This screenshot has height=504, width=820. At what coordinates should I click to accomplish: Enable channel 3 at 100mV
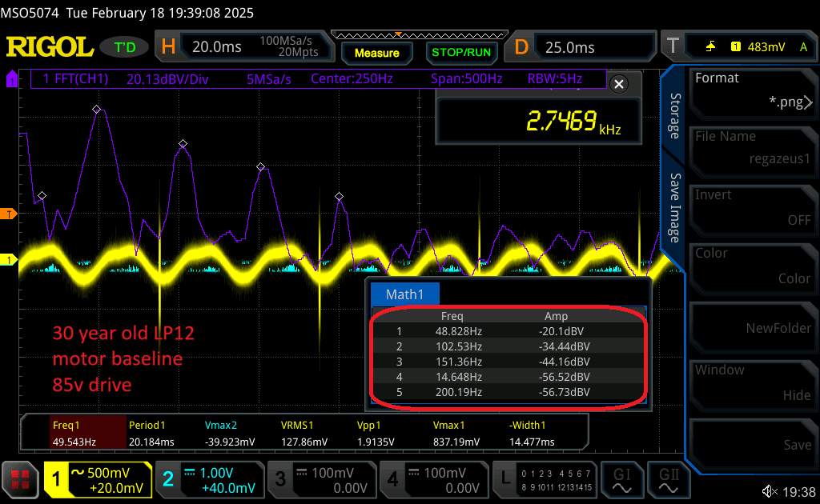pyautogui.click(x=320, y=479)
